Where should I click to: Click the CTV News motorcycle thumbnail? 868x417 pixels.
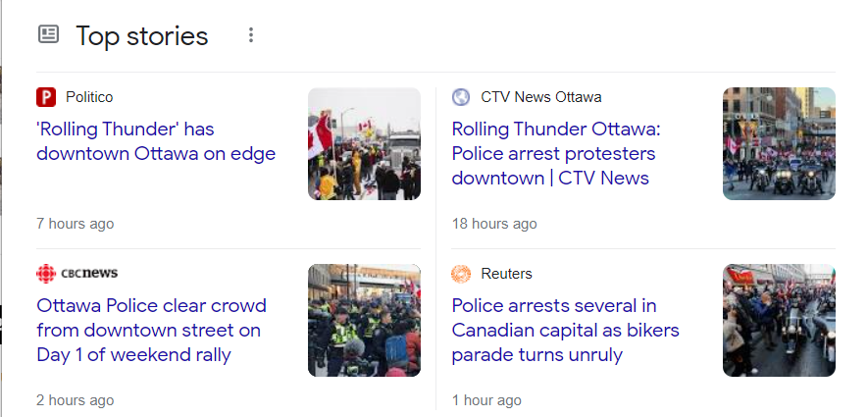[779, 143]
